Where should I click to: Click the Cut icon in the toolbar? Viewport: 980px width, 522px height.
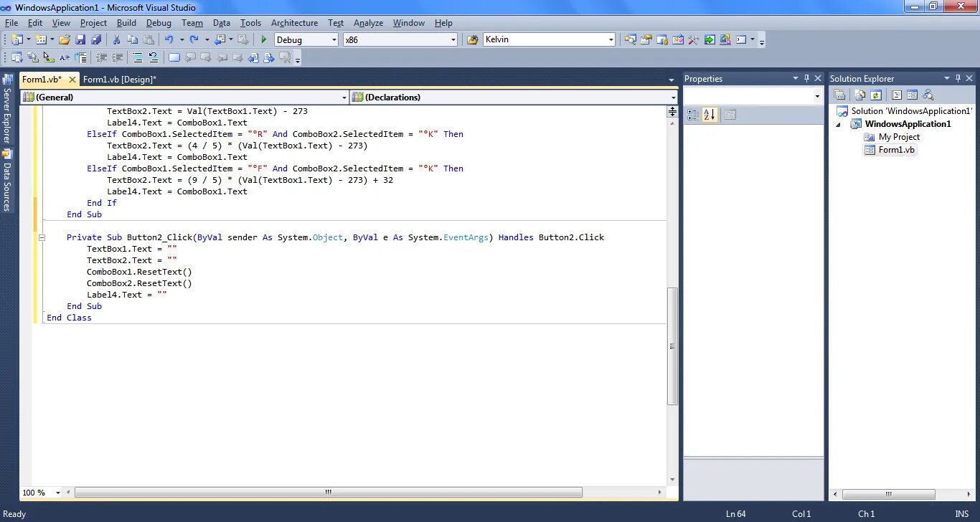[x=116, y=39]
